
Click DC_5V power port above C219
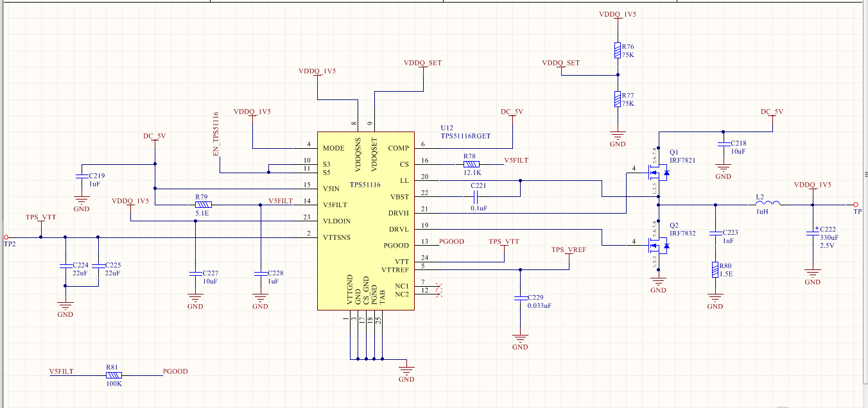pos(155,136)
